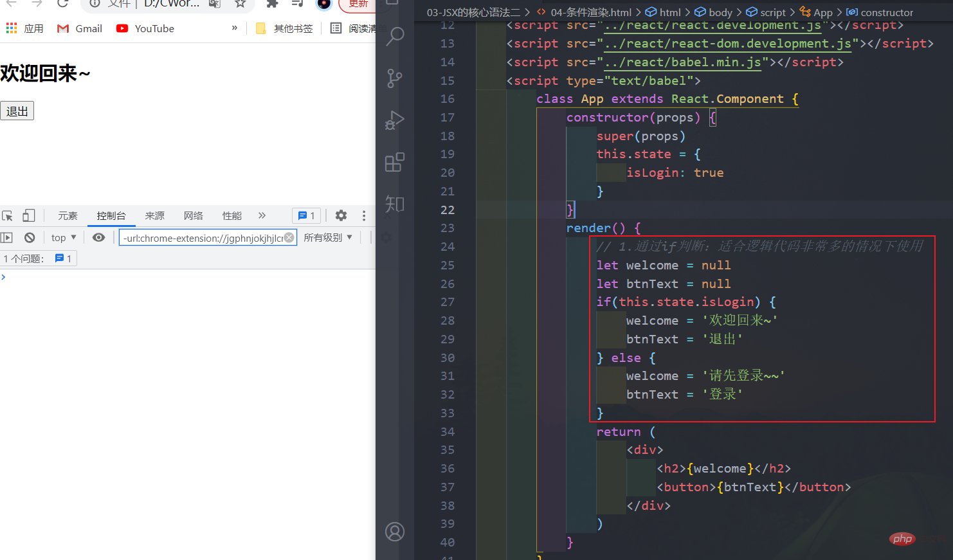Open the DevTools three-dot menu

pyautogui.click(x=364, y=215)
